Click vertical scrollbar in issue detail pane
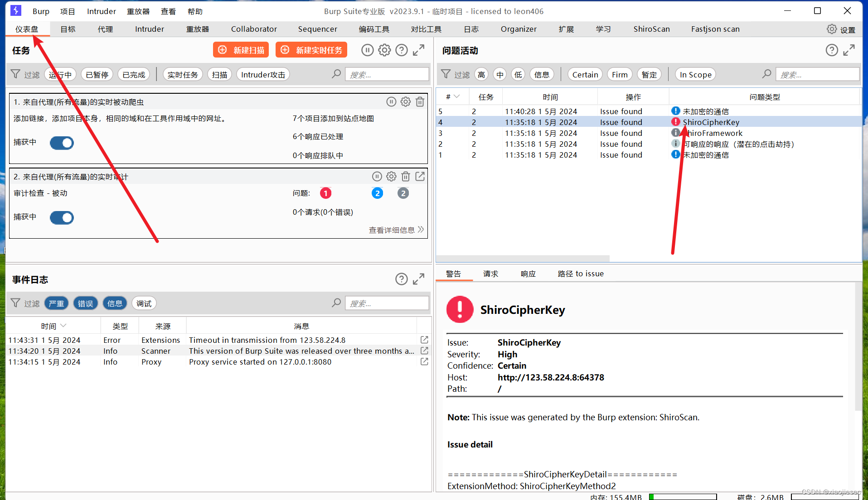 click(x=858, y=346)
